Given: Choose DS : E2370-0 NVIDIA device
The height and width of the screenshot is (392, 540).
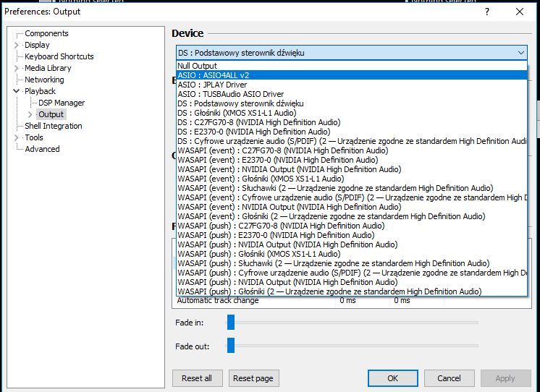Looking at the screenshot, I should 352,132.
